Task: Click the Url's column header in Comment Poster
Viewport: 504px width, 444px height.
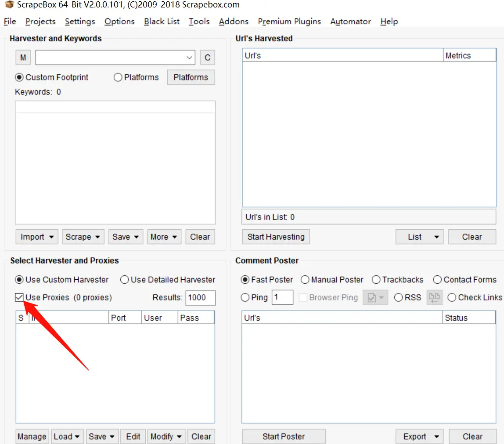Action: pos(342,318)
